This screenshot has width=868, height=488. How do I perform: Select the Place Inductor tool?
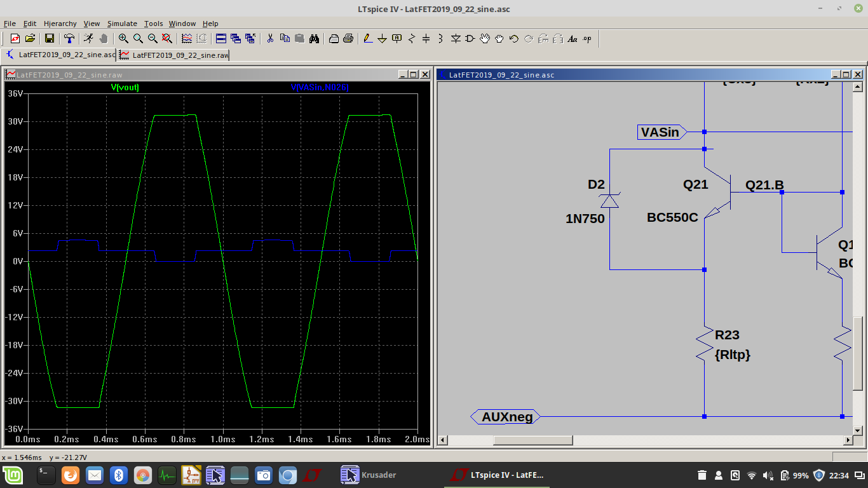(441, 39)
